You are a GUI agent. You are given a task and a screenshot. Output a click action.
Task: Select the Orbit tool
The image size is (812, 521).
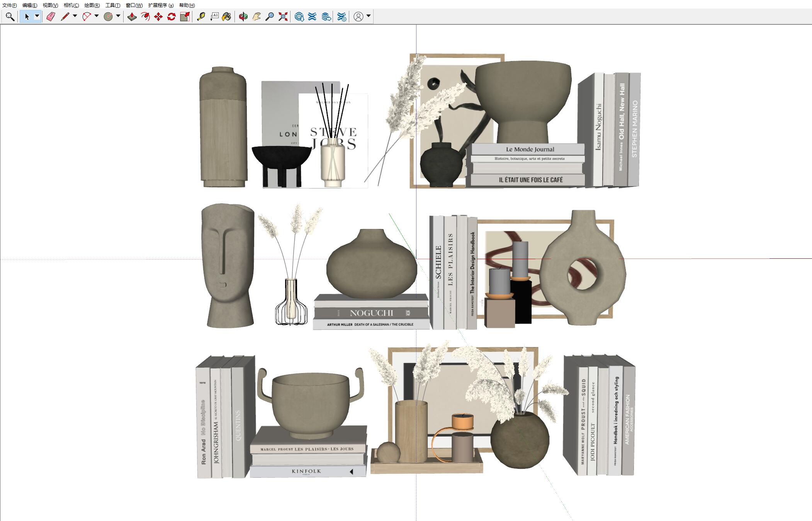pyautogui.click(x=243, y=17)
